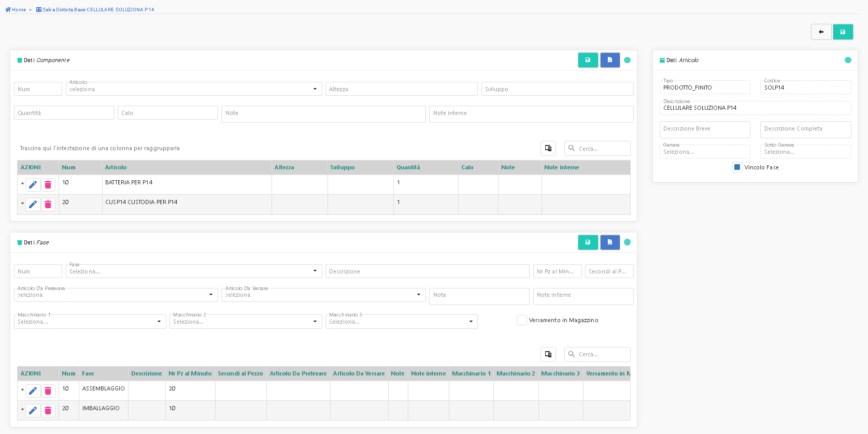Click the top-right green save button
This screenshot has height=434, width=868.
(843, 32)
